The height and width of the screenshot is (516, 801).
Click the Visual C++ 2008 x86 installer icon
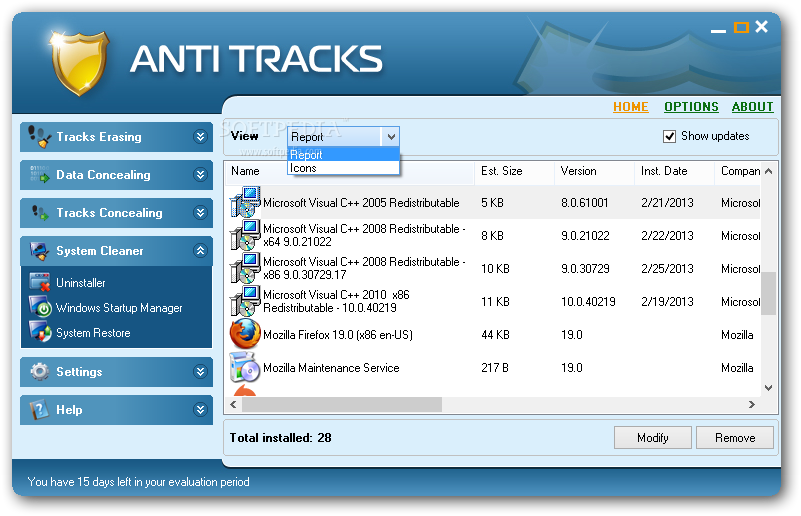[245, 269]
